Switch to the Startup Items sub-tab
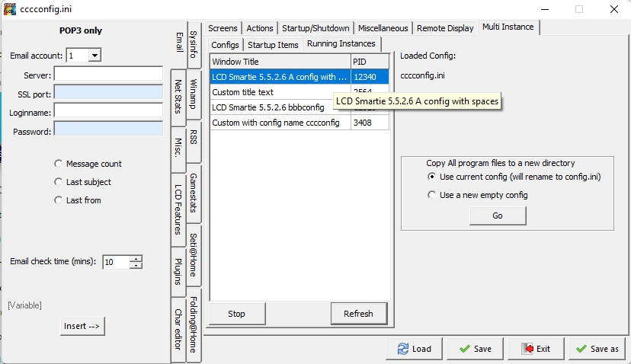 [273, 45]
